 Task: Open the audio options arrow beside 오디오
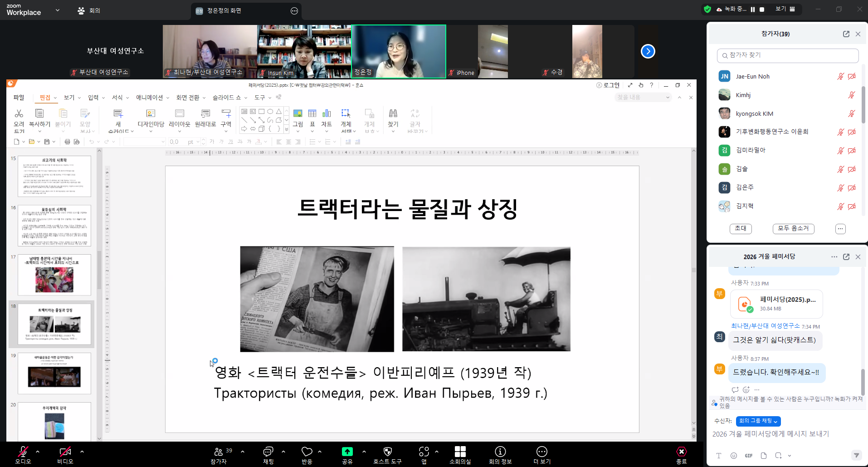click(38, 452)
